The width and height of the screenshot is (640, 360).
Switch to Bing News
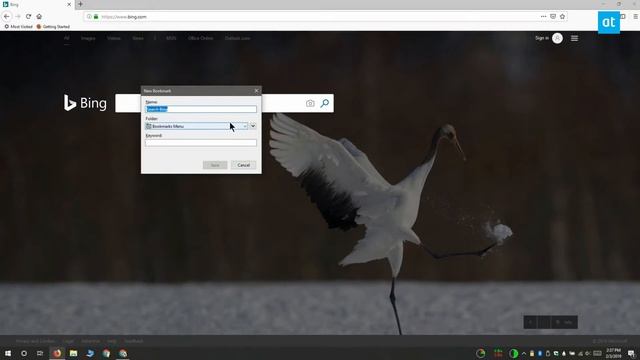(x=138, y=38)
